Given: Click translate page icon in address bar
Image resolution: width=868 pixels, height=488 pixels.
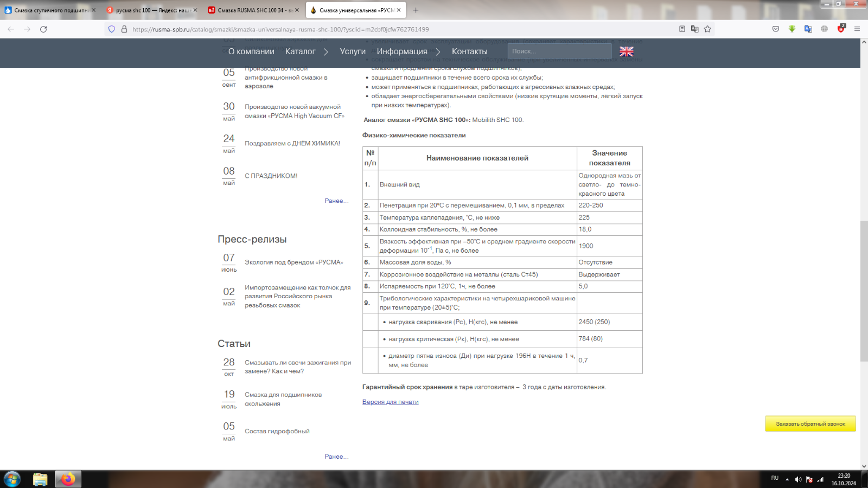Looking at the screenshot, I should point(694,29).
